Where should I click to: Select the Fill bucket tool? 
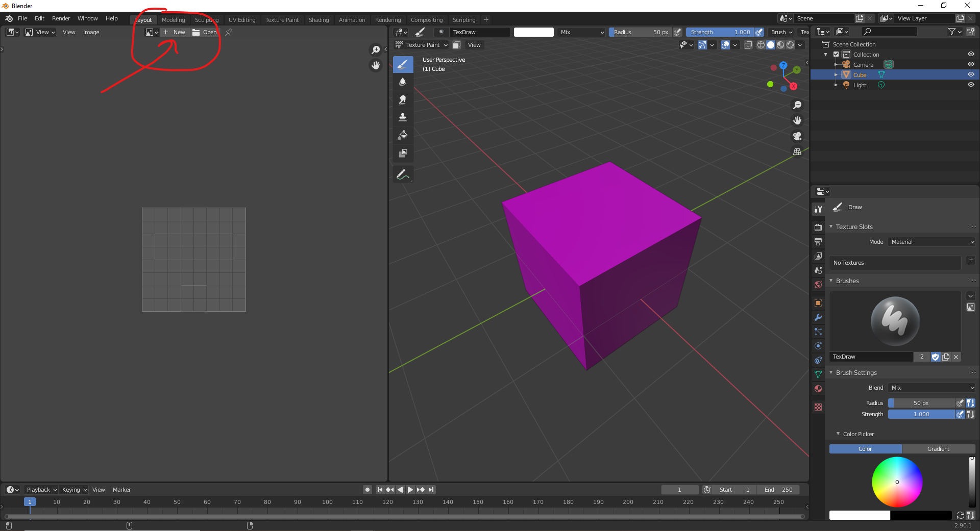[x=403, y=135]
